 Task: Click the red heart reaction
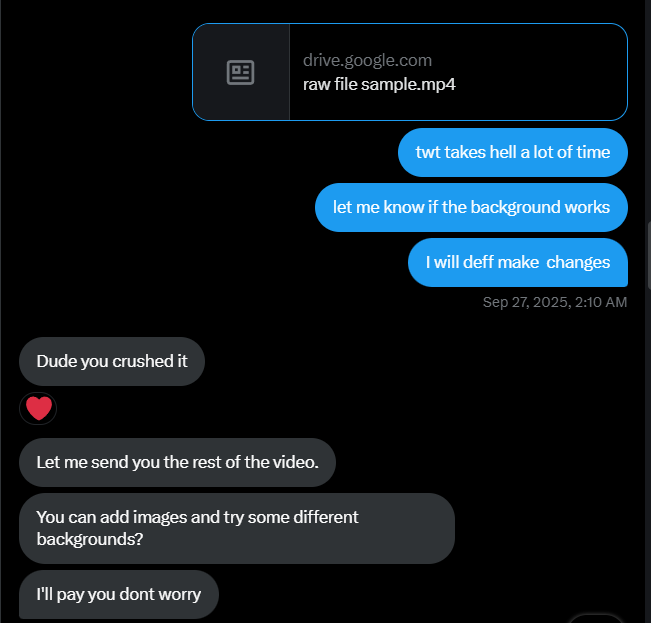38,408
